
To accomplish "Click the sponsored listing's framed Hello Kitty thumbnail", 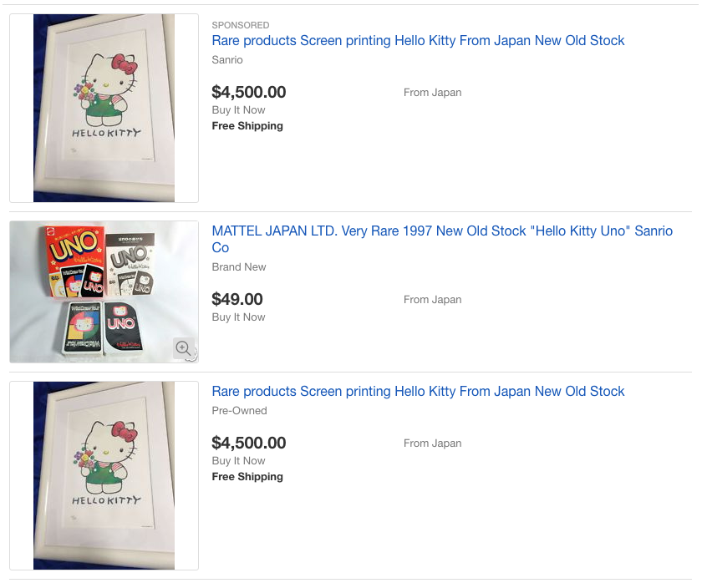I will pos(104,108).
